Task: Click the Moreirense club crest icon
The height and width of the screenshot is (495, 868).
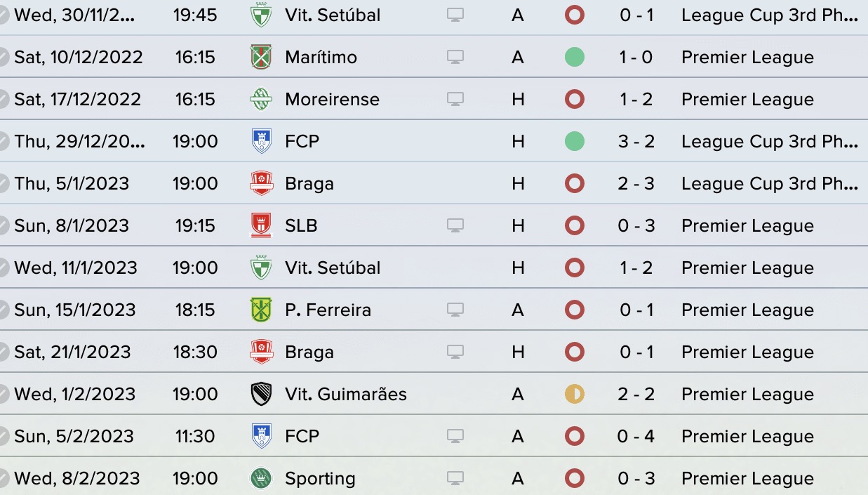Action: click(261, 99)
